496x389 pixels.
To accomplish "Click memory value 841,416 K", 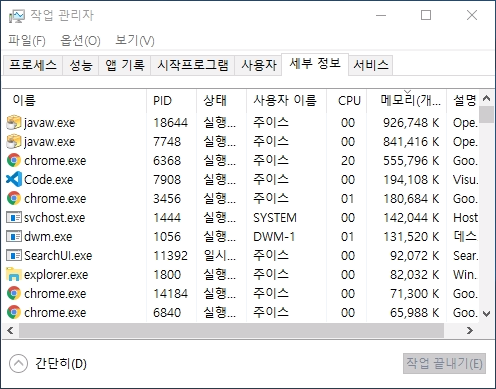I will pos(411,142).
